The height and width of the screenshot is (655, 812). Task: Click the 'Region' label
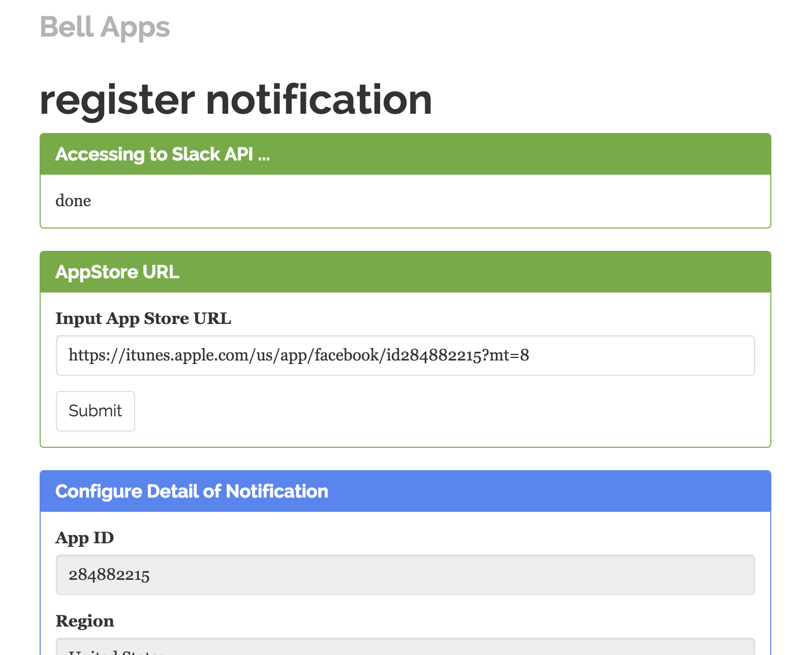click(85, 621)
